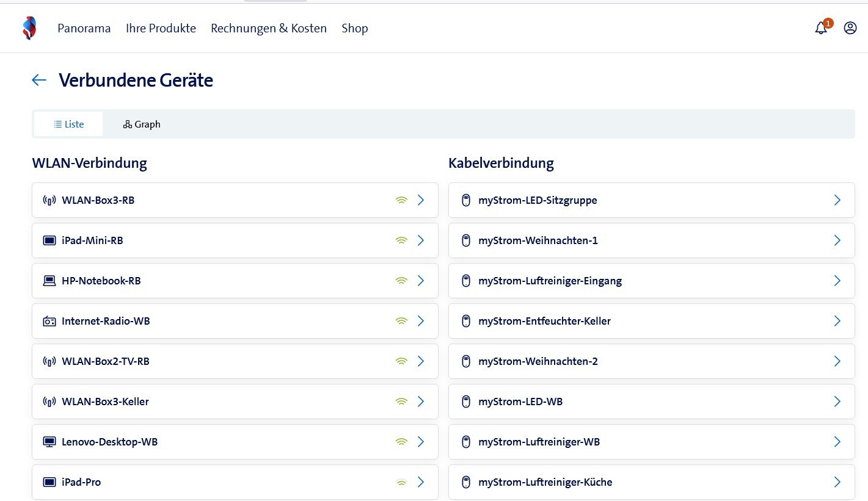Expand WLAN-Box3-RB details with its chevron
The image size is (868, 501).
(x=420, y=200)
